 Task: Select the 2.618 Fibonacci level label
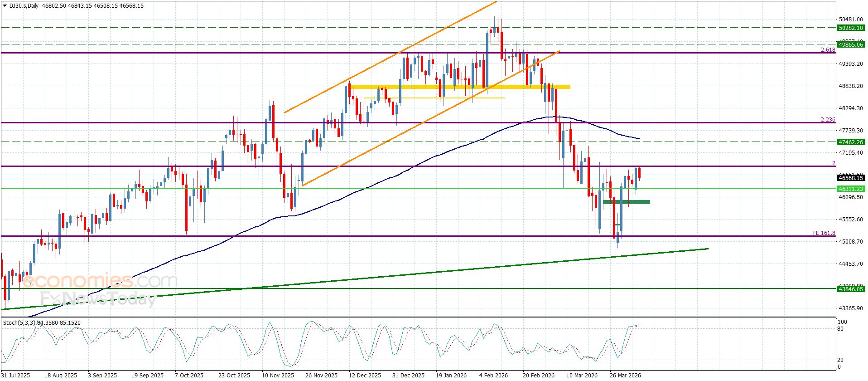pyautogui.click(x=828, y=50)
